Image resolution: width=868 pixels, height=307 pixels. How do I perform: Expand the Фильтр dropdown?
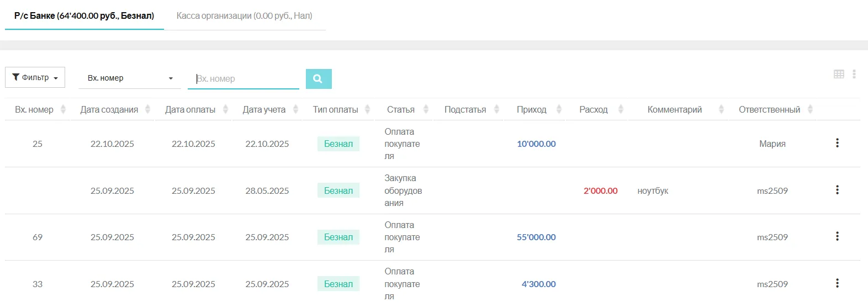click(x=35, y=78)
